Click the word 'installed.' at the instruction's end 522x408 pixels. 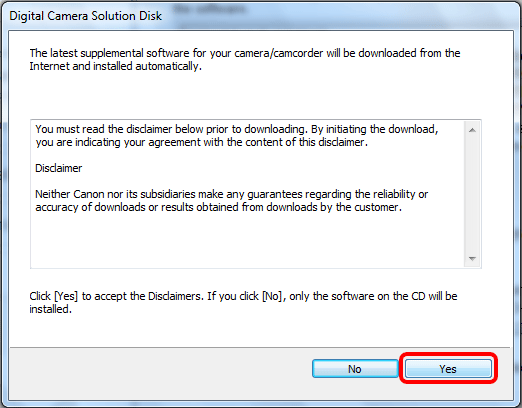click(51, 309)
